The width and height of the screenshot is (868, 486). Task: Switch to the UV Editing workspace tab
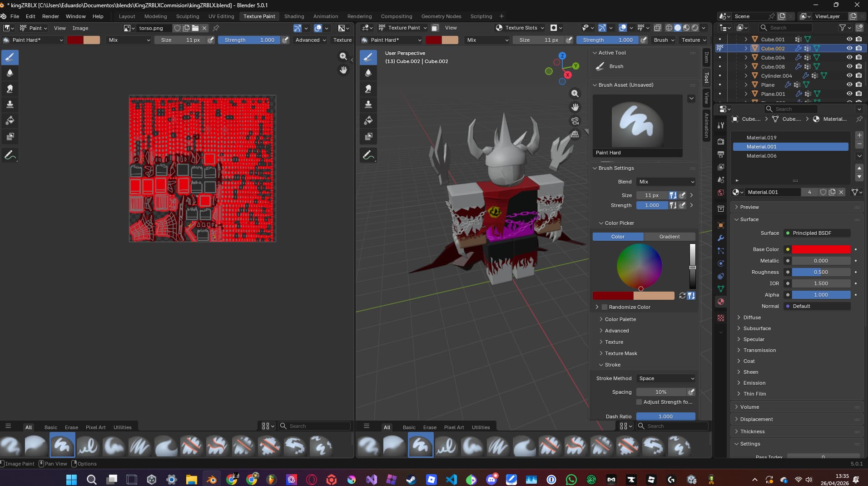[x=221, y=16]
